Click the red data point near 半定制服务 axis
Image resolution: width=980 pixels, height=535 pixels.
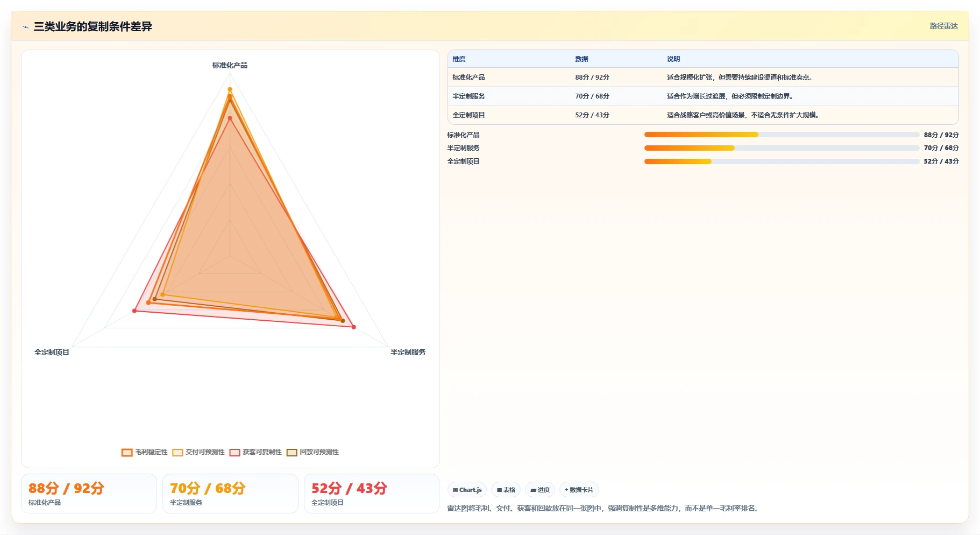click(353, 327)
